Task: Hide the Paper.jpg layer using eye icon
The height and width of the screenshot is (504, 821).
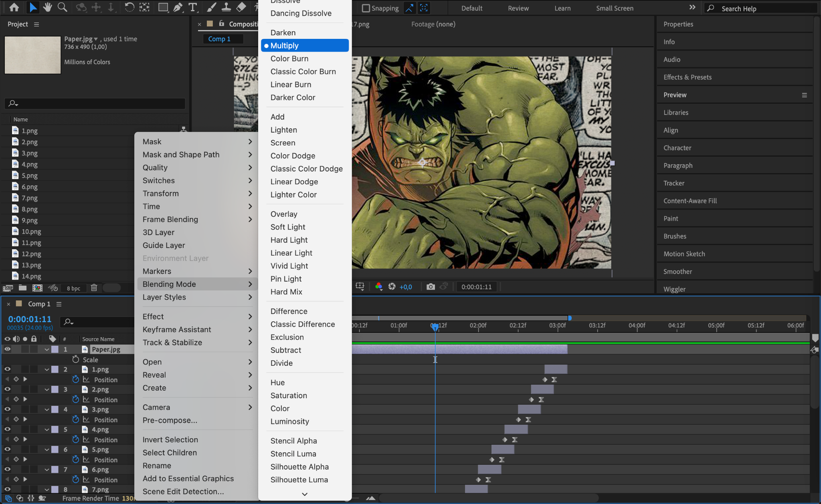Action: [7, 349]
